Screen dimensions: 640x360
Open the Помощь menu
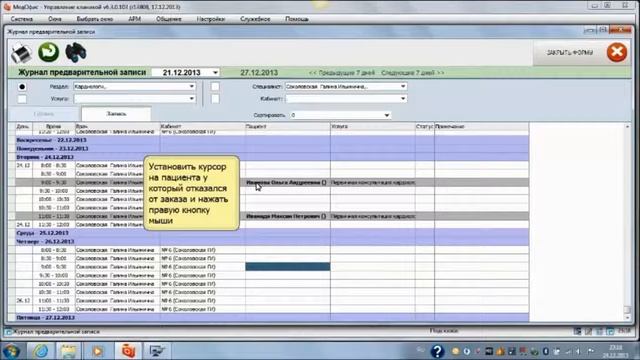point(297,19)
